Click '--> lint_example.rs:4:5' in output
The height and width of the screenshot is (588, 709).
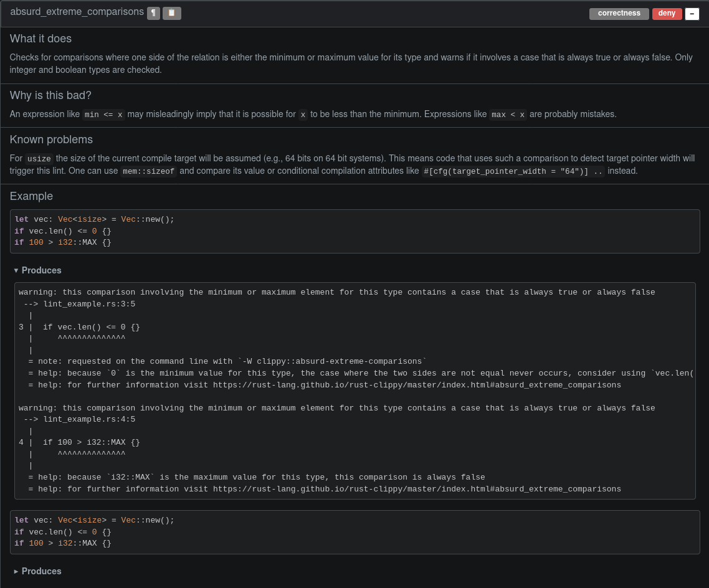point(80,419)
